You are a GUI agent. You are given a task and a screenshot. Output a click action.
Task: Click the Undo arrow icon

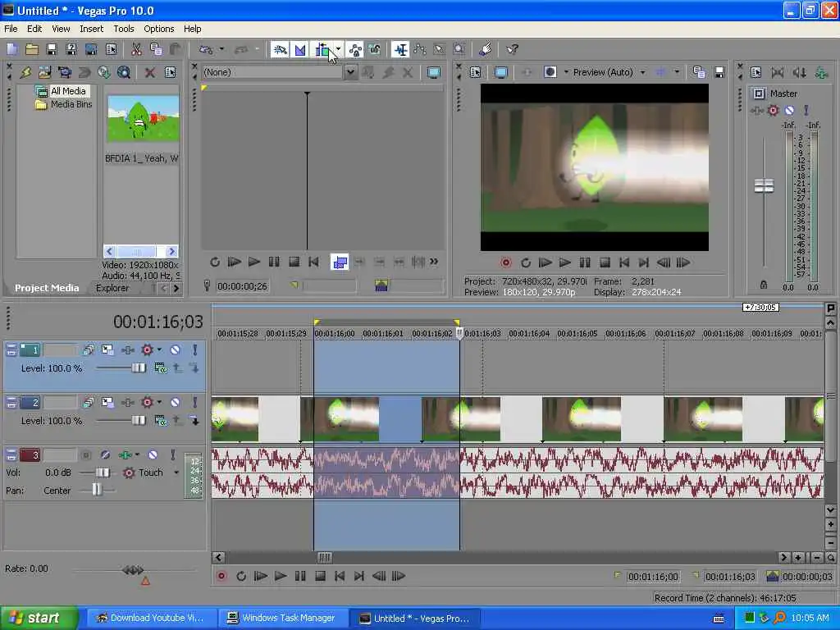[206, 50]
